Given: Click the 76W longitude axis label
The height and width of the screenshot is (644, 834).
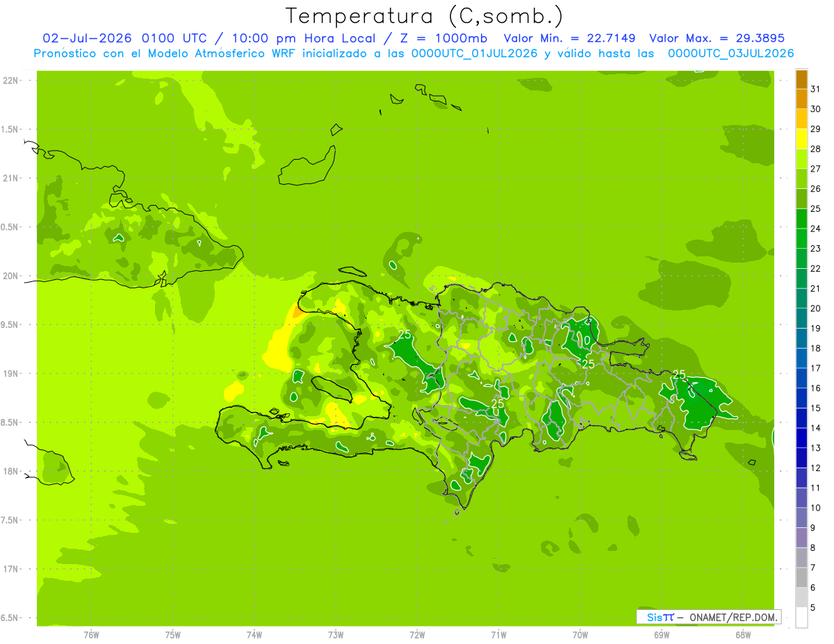Looking at the screenshot, I should (x=91, y=635).
